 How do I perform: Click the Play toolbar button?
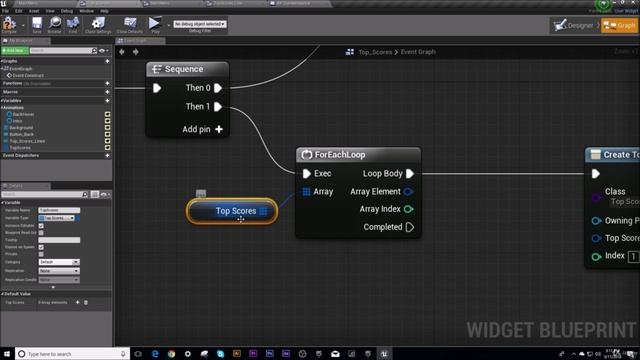click(x=155, y=24)
